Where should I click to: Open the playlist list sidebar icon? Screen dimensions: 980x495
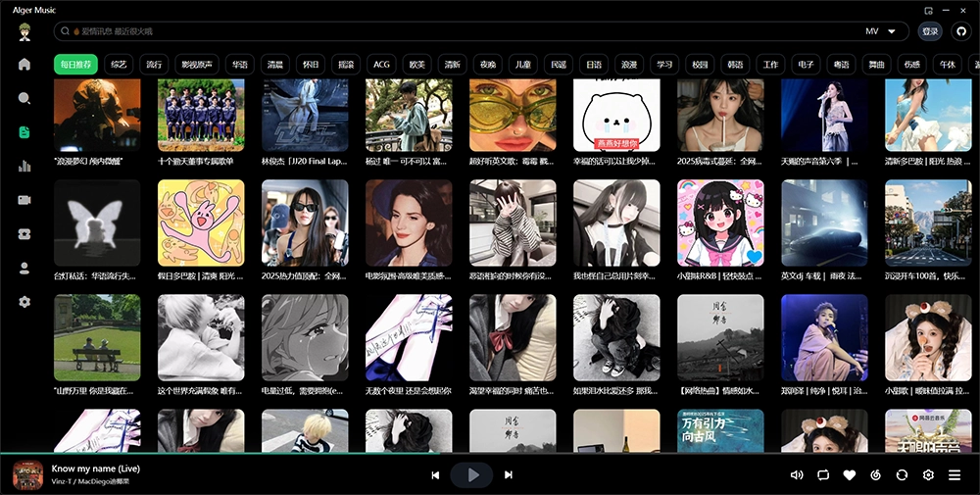tap(24, 132)
